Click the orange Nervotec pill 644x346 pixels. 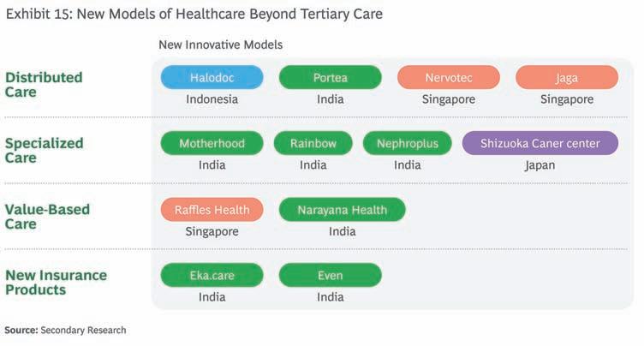pyautogui.click(x=448, y=78)
